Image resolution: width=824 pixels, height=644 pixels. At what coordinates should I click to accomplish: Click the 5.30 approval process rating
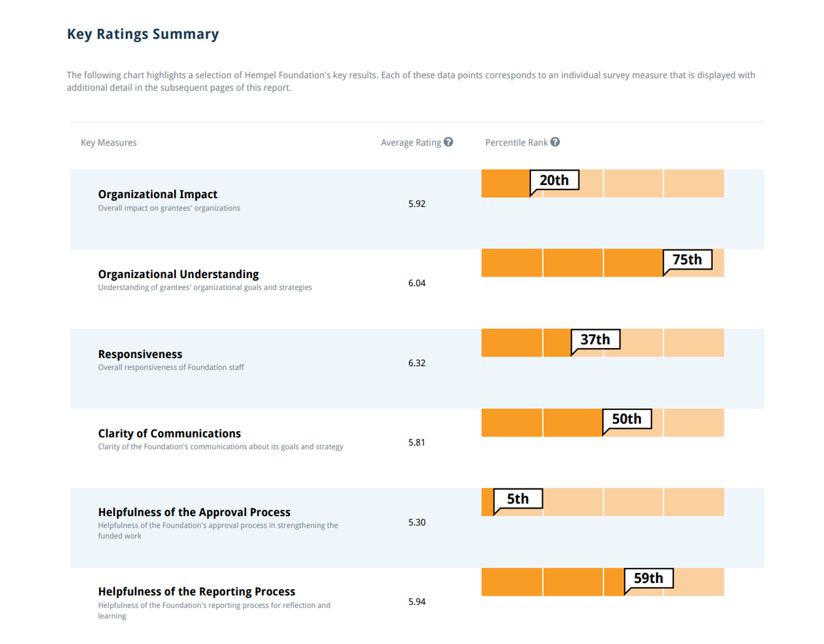click(417, 522)
